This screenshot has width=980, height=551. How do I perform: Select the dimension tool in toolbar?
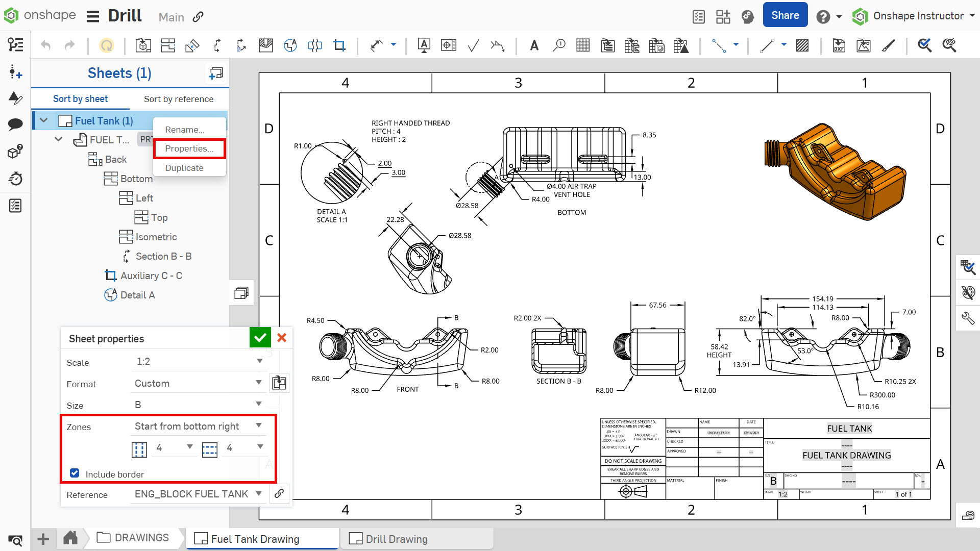click(375, 45)
